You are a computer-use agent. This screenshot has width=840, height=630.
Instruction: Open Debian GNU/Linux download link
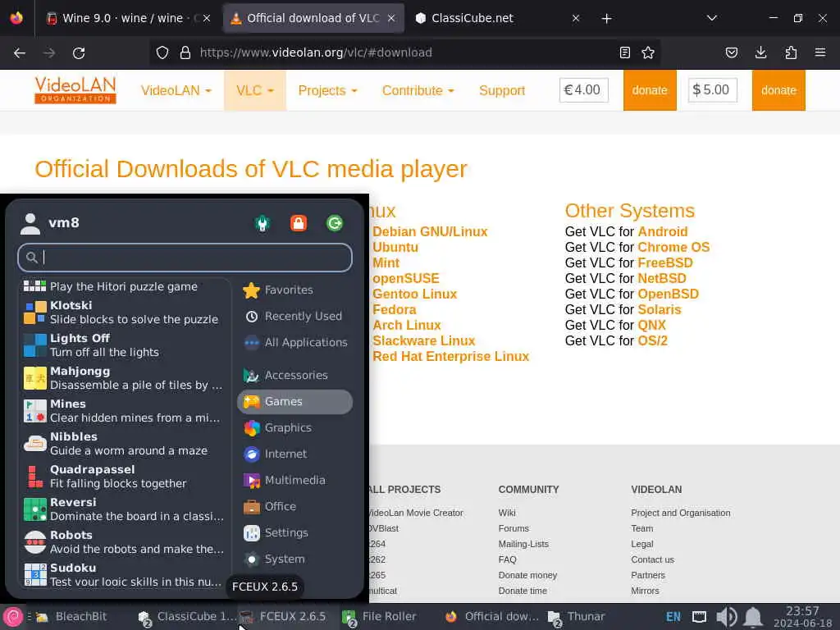(430, 231)
